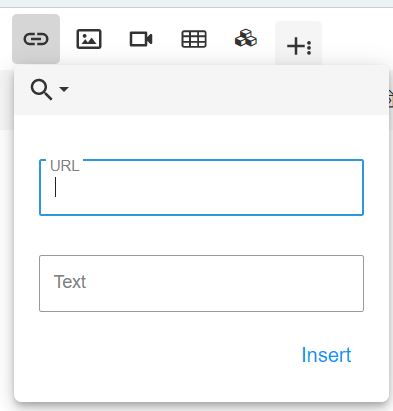
Task: Click the cut-off icon at right edge
Action: point(390,98)
